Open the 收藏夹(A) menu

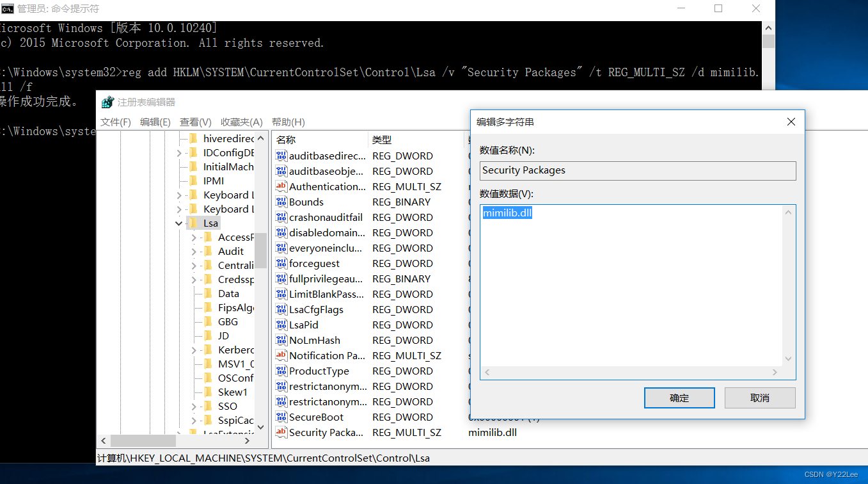tap(242, 122)
